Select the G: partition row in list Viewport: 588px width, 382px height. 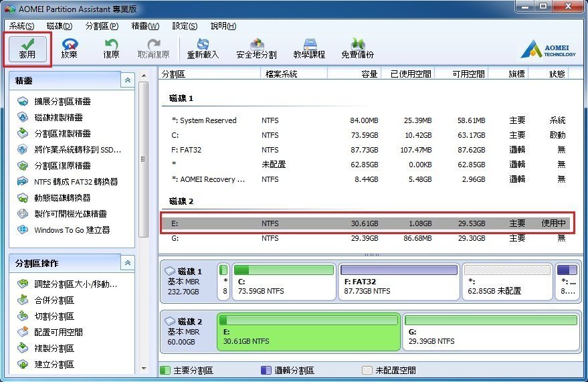tap(367, 238)
